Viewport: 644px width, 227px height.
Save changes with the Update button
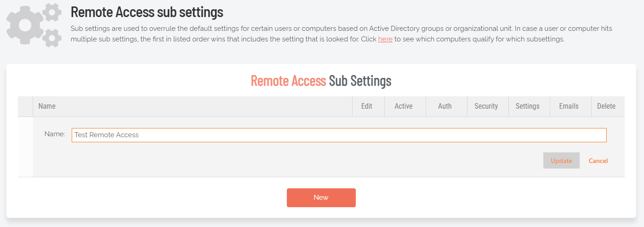point(561,161)
